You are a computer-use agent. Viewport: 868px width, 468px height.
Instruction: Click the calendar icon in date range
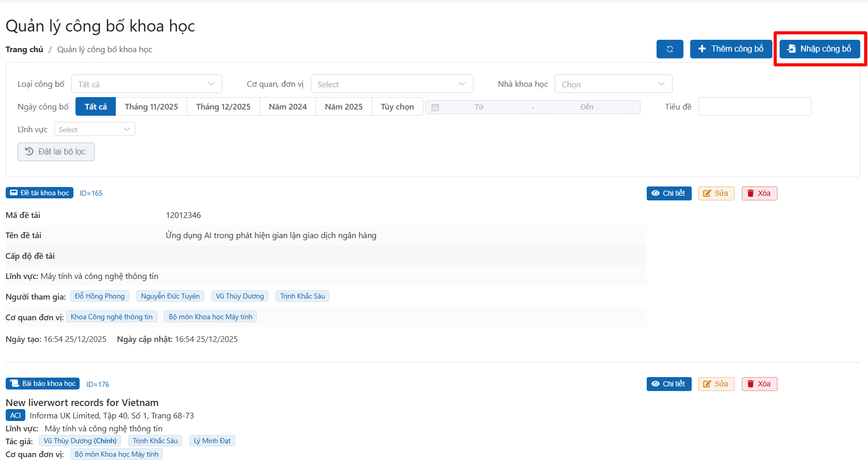(435, 107)
